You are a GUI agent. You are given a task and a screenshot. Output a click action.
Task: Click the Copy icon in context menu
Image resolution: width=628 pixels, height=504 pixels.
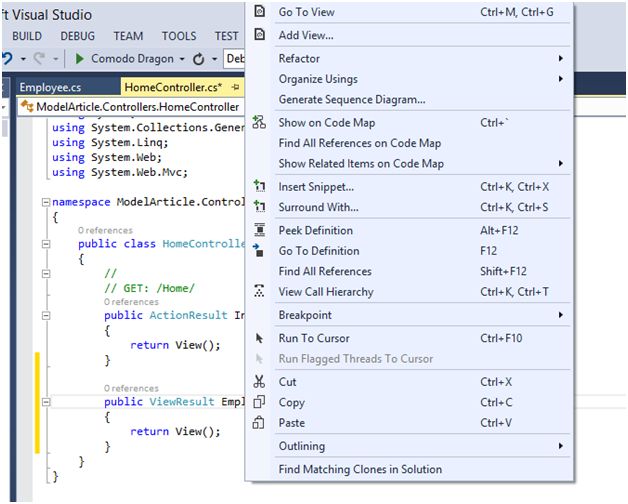click(x=260, y=403)
